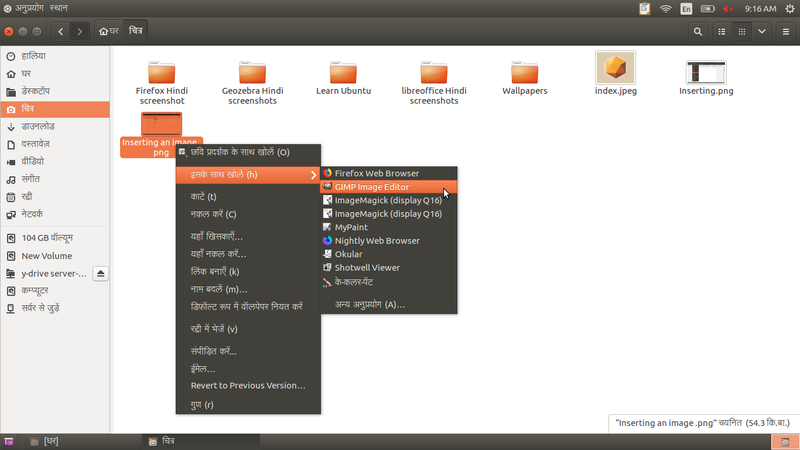This screenshot has height=450, width=800.
Task: Select the index.jpeg thumbnail
Action: coord(615,67)
